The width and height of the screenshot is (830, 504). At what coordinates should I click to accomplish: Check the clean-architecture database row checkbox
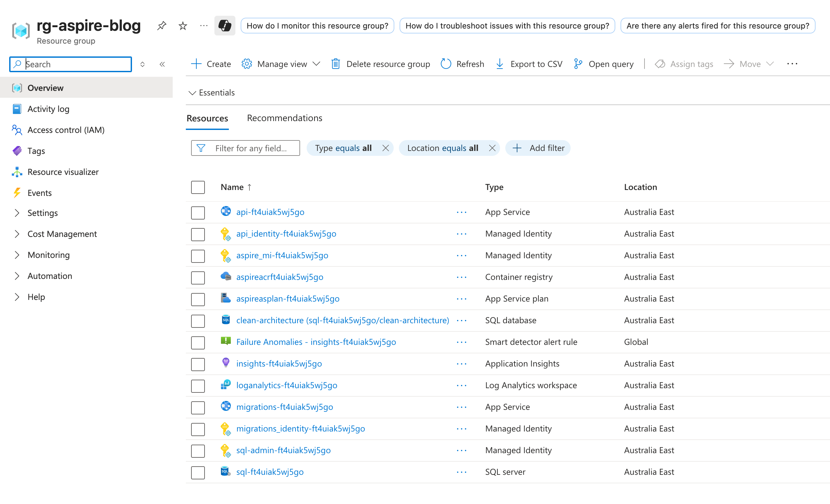point(198,321)
